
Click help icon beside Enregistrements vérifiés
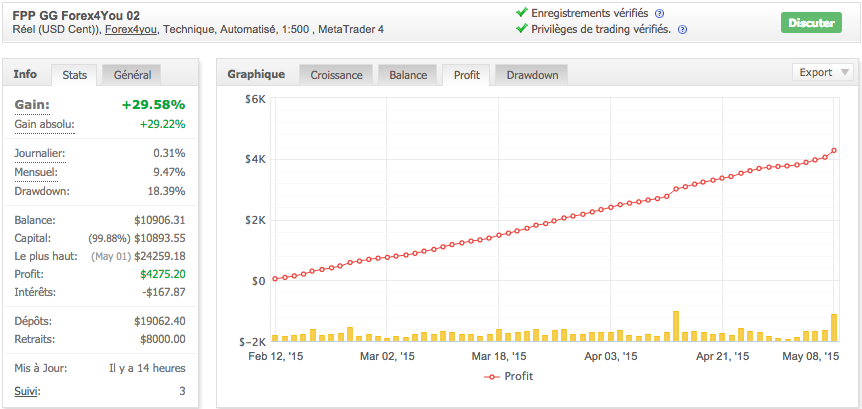point(659,13)
